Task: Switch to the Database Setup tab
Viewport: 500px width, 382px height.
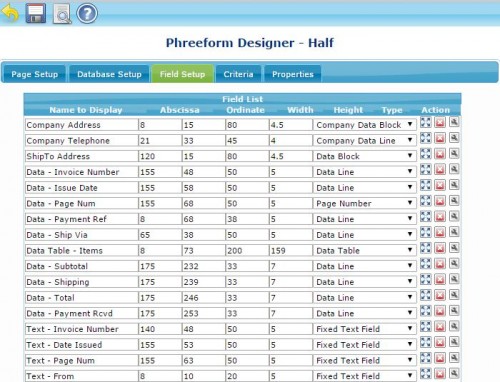Action: pos(109,74)
